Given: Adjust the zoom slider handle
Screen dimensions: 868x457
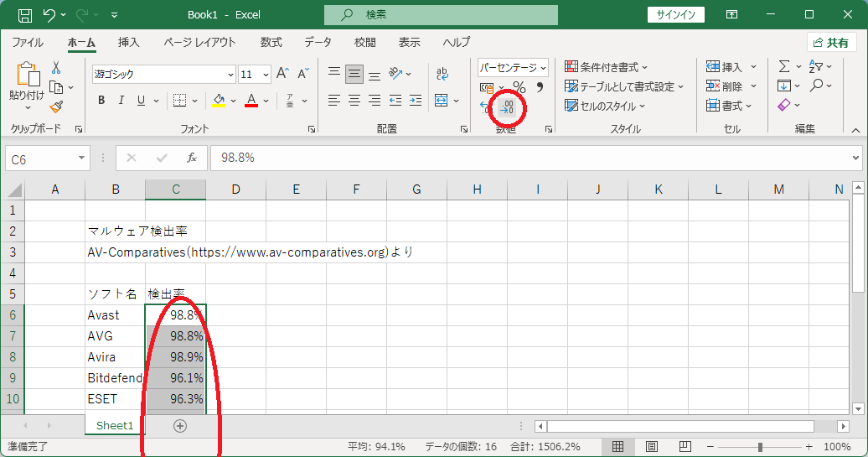Looking at the screenshot, I should pyautogui.click(x=760, y=447).
